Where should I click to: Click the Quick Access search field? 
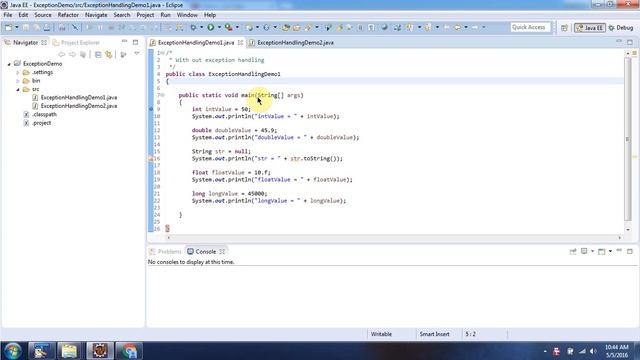530,27
